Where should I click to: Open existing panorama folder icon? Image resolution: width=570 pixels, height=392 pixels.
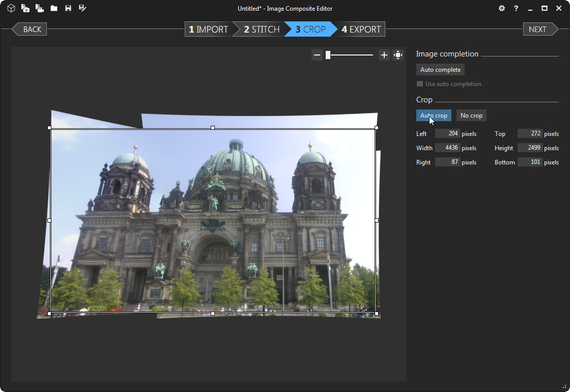(x=54, y=8)
